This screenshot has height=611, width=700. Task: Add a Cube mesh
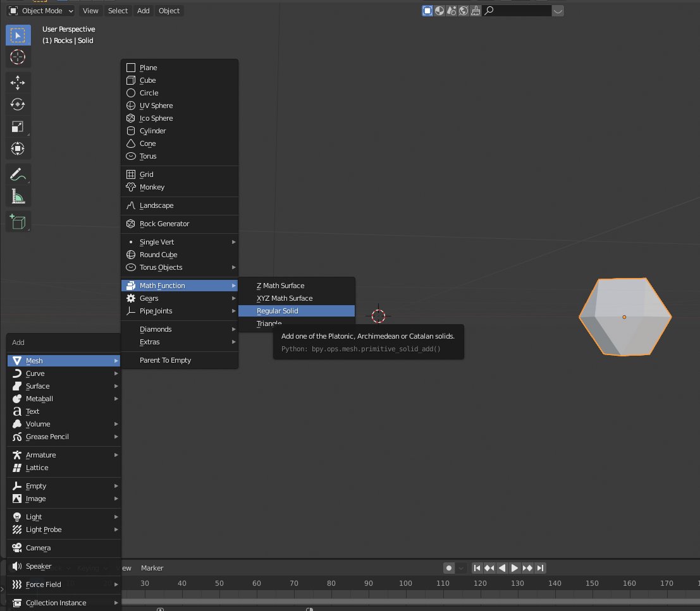pos(180,80)
